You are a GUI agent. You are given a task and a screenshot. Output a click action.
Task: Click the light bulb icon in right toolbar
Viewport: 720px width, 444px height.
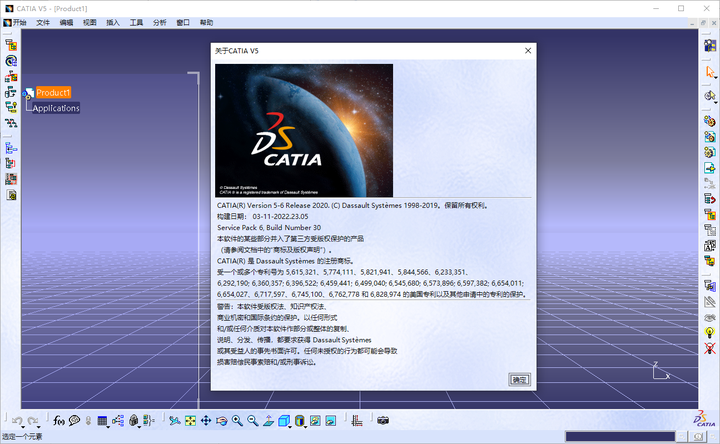pyautogui.click(x=709, y=332)
